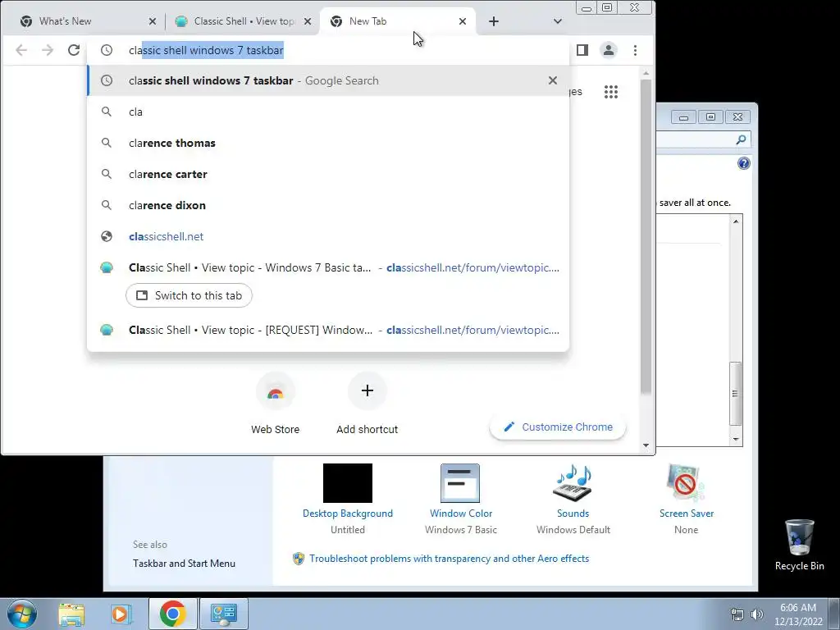The image size is (840, 630).
Task: Click the Control Panel taskbar icon
Action: 224,614
